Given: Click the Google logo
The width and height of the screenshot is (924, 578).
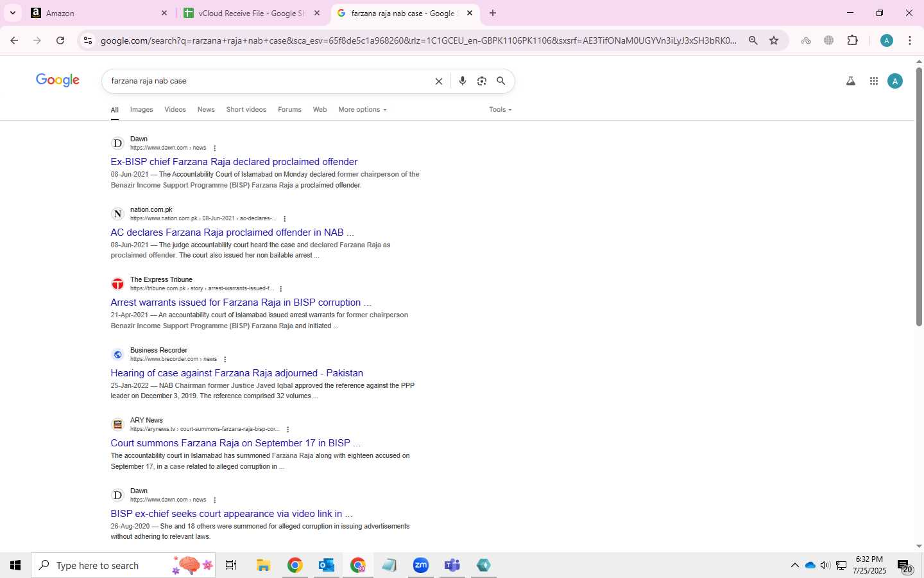Looking at the screenshot, I should coord(58,80).
